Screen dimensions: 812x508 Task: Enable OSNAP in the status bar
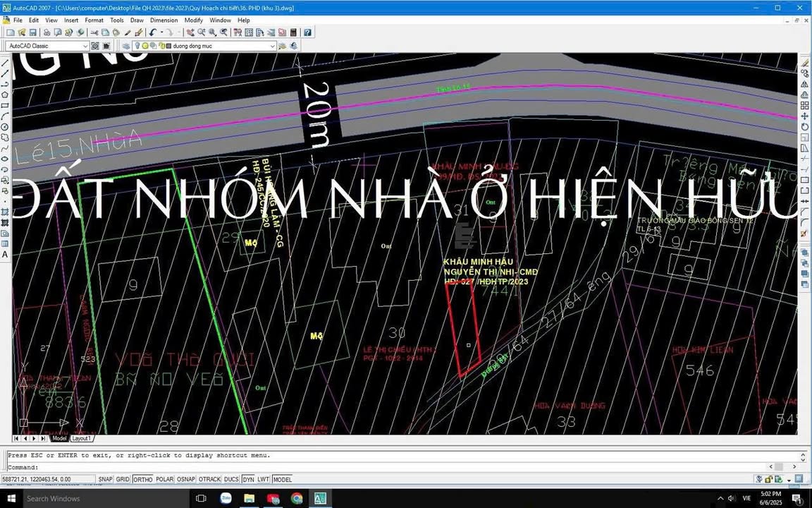(x=185, y=479)
